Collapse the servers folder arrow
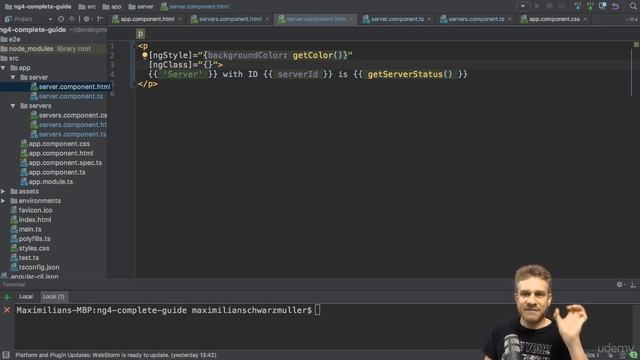The width and height of the screenshot is (640, 360). (x=13, y=106)
